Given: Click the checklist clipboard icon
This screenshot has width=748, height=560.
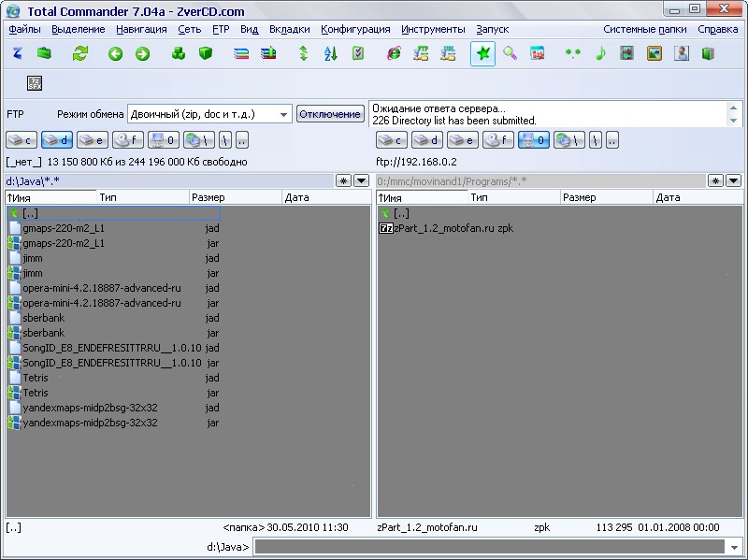Looking at the screenshot, I should (358, 53).
